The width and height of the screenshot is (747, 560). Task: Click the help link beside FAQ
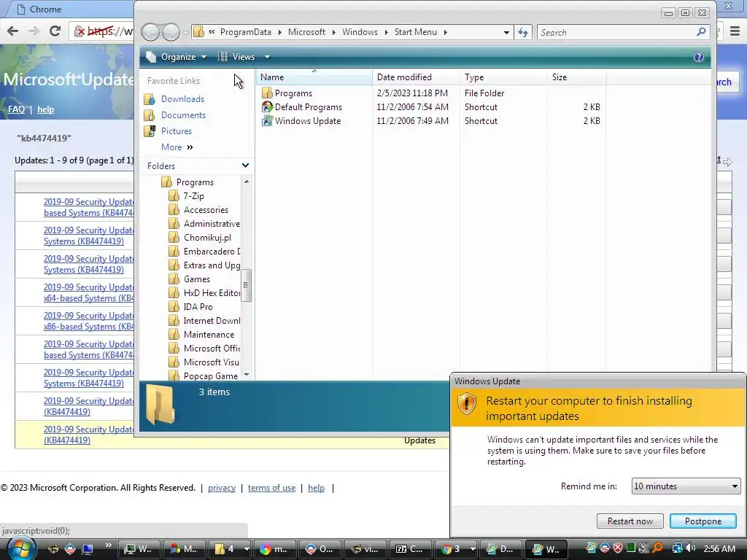[46, 109]
